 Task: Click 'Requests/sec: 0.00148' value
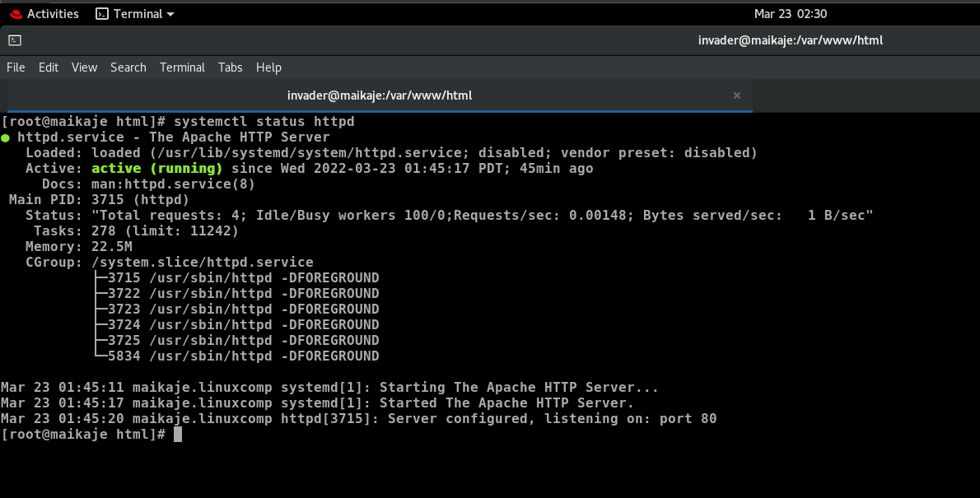pos(540,215)
